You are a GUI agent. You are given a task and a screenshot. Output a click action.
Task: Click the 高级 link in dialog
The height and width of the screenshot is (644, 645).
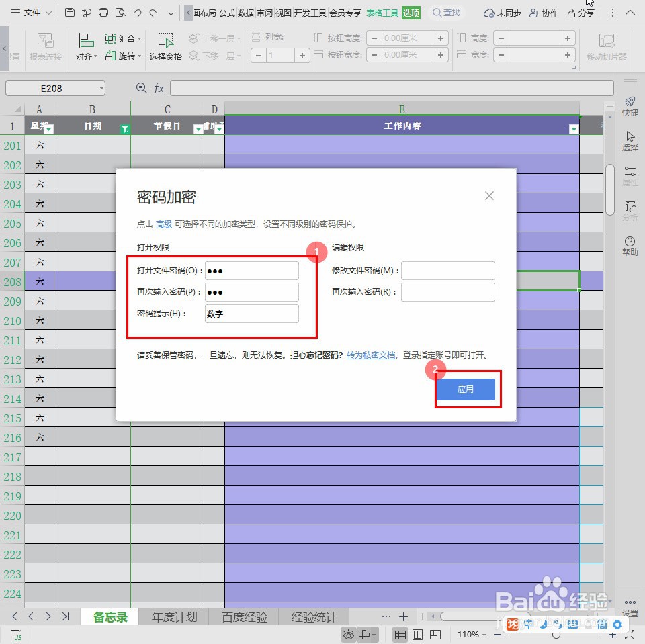click(x=164, y=224)
